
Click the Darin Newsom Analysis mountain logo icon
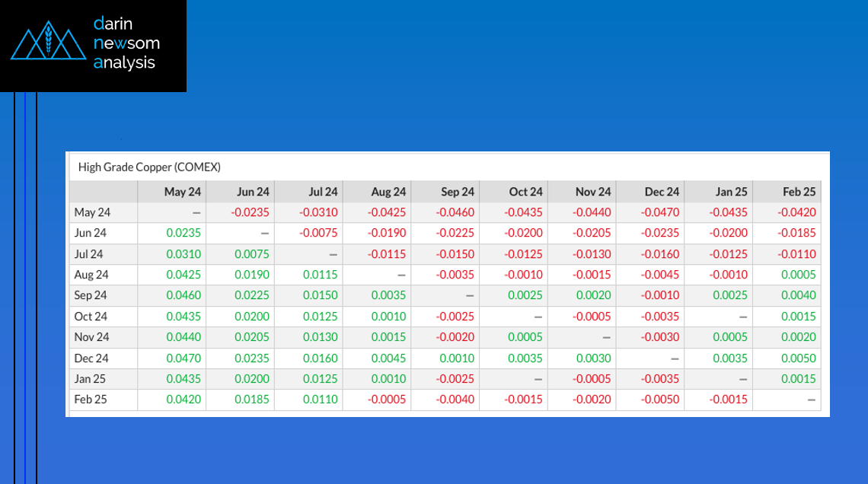point(48,43)
